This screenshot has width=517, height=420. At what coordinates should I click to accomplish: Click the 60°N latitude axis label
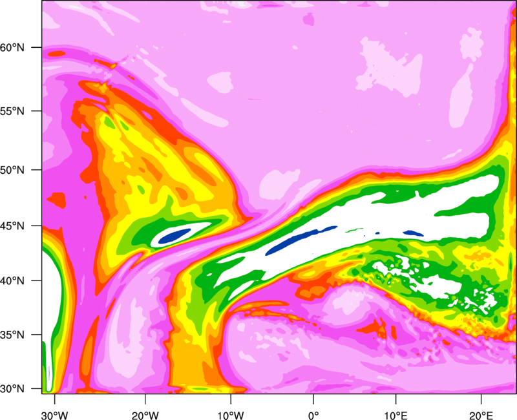pyautogui.click(x=12, y=47)
